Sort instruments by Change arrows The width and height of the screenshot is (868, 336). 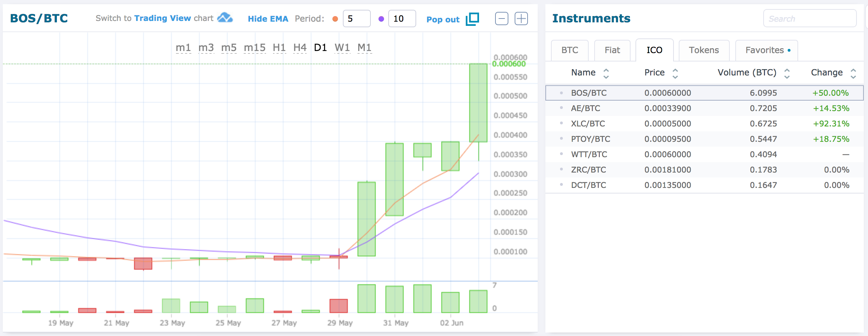pyautogui.click(x=853, y=73)
